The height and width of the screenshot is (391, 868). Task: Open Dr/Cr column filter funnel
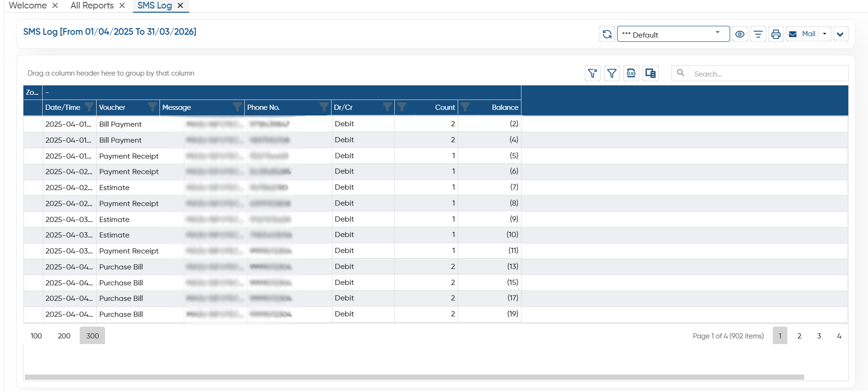point(387,107)
